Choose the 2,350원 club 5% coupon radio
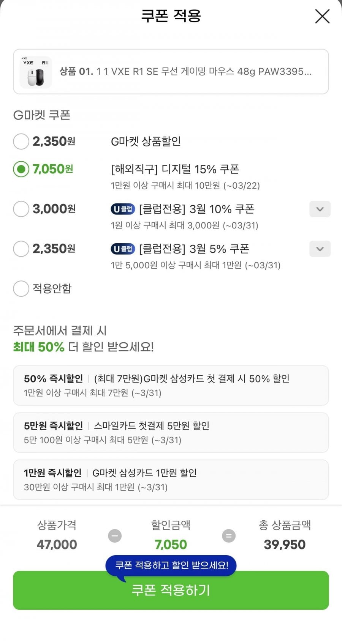Viewport: 342px width, 644px height. (21, 249)
